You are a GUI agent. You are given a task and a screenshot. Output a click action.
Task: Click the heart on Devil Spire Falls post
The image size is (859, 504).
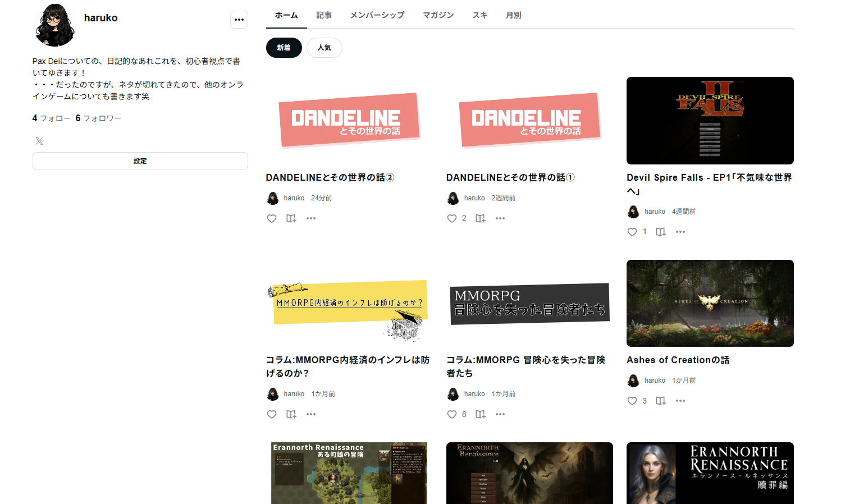(632, 232)
